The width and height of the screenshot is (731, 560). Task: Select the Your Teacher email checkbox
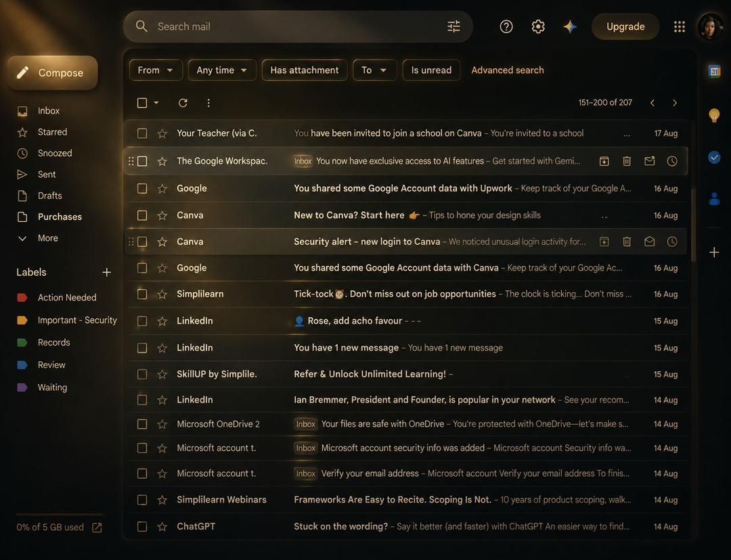point(142,134)
